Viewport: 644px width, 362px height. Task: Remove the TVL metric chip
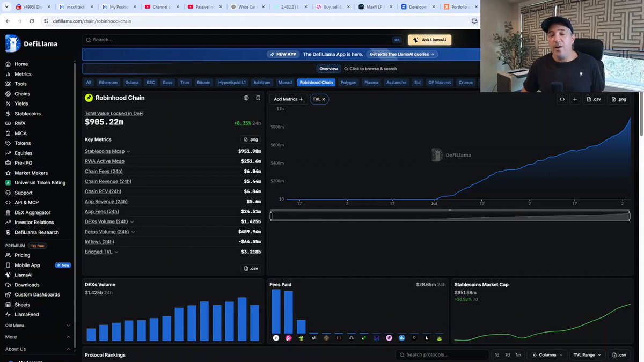coord(324,99)
